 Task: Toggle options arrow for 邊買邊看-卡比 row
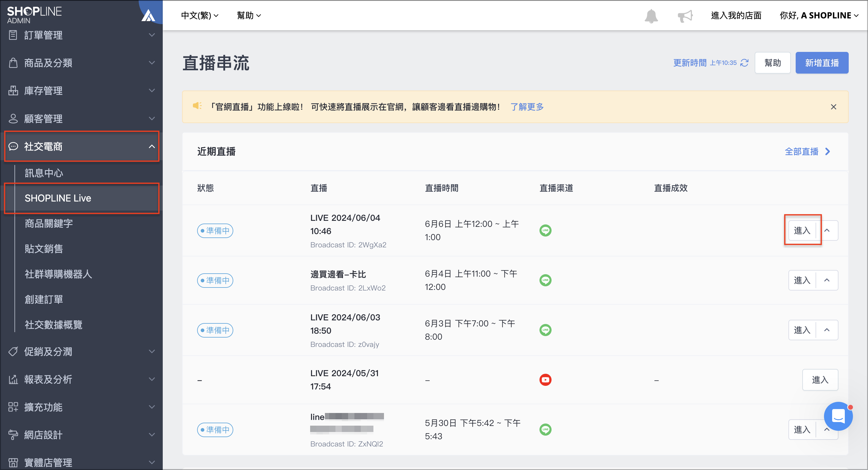click(x=827, y=280)
